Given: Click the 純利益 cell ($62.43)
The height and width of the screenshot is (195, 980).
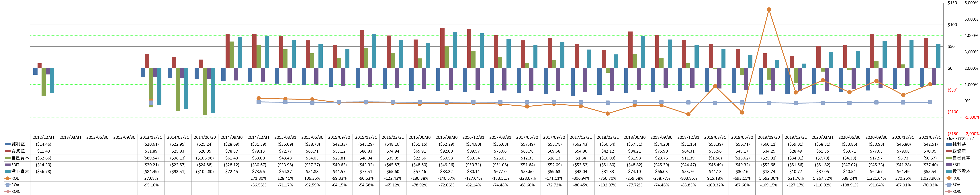Looking at the screenshot, I should tap(581, 144).
